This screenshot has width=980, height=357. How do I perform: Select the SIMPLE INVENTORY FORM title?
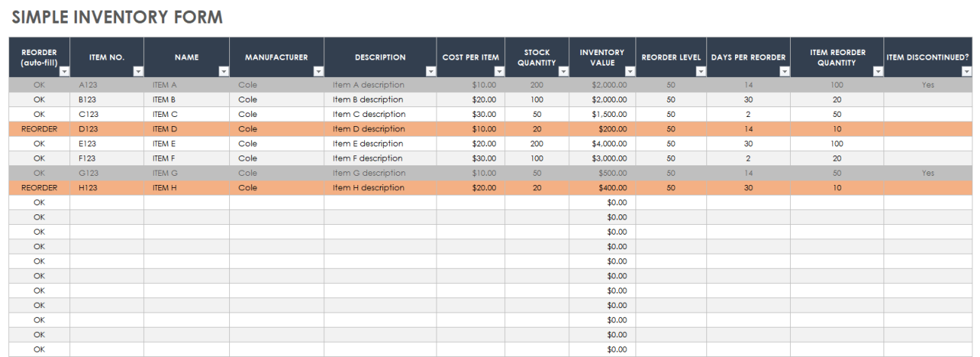pyautogui.click(x=117, y=17)
